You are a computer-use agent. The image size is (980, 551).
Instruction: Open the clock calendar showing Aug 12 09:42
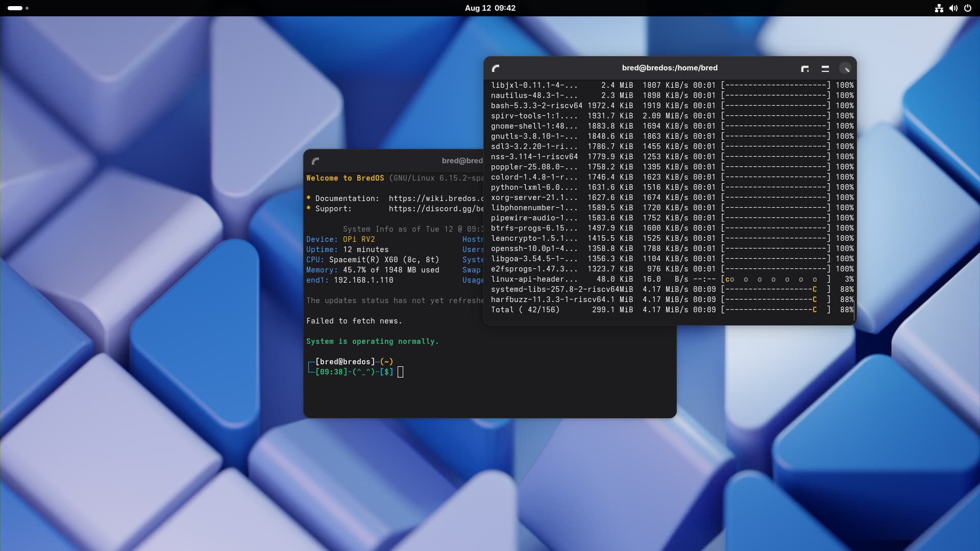click(x=490, y=8)
